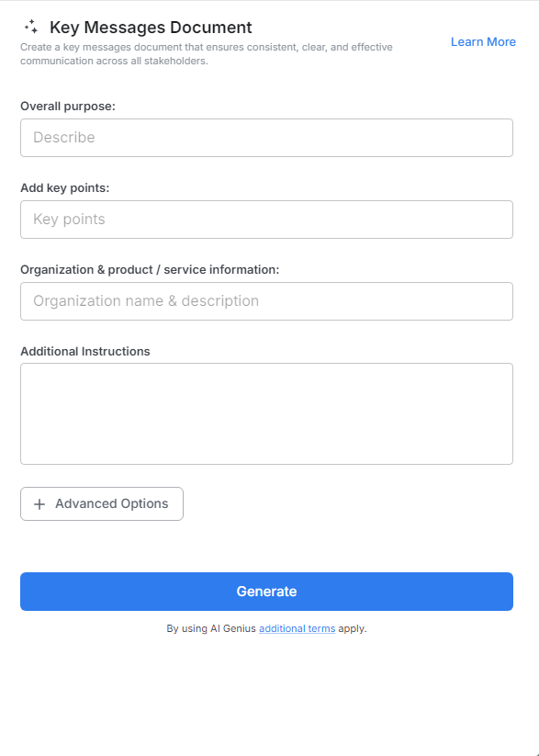Select the Organization name & description field
The width and height of the screenshot is (539, 756).
point(266,300)
